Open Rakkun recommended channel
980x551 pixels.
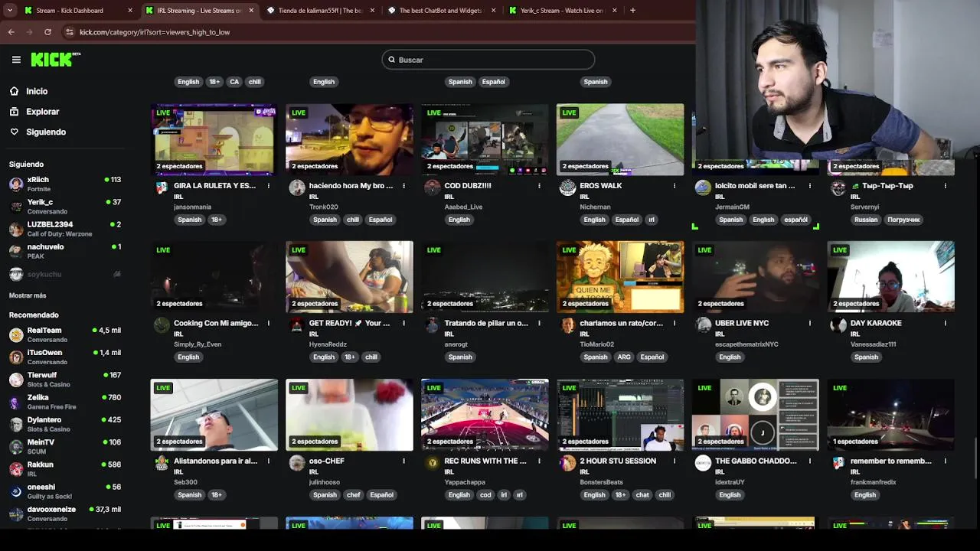coord(65,468)
